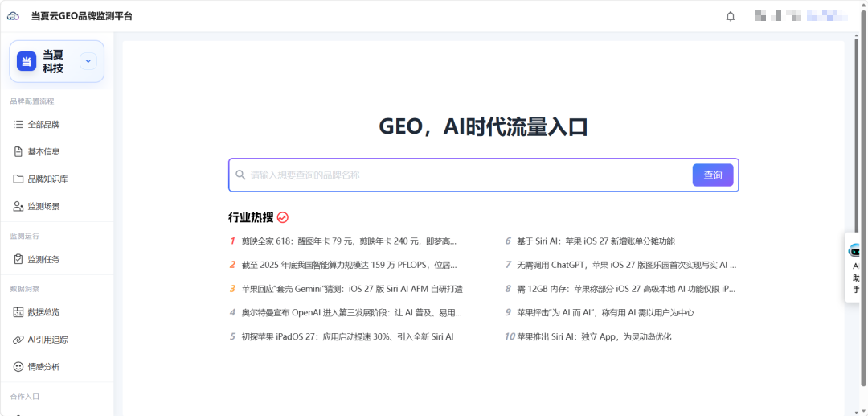Click the 情感分析 smiley icon
Screen dimensions: 868x416
pyautogui.click(x=18, y=367)
